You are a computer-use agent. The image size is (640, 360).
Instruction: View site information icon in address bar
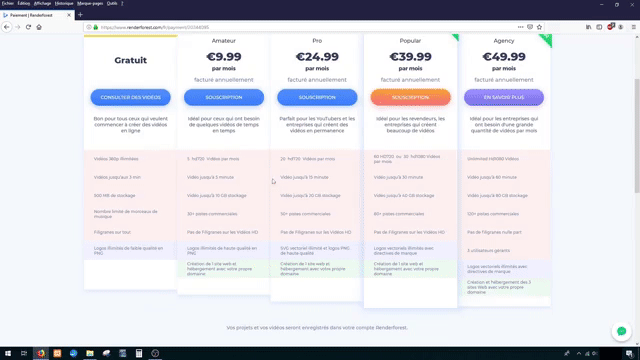[89, 27]
